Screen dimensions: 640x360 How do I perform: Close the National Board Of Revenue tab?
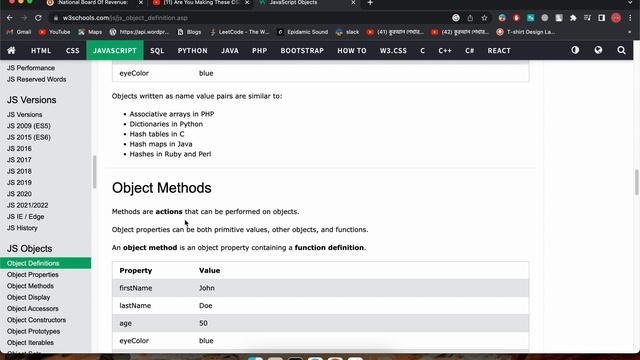[141, 3]
